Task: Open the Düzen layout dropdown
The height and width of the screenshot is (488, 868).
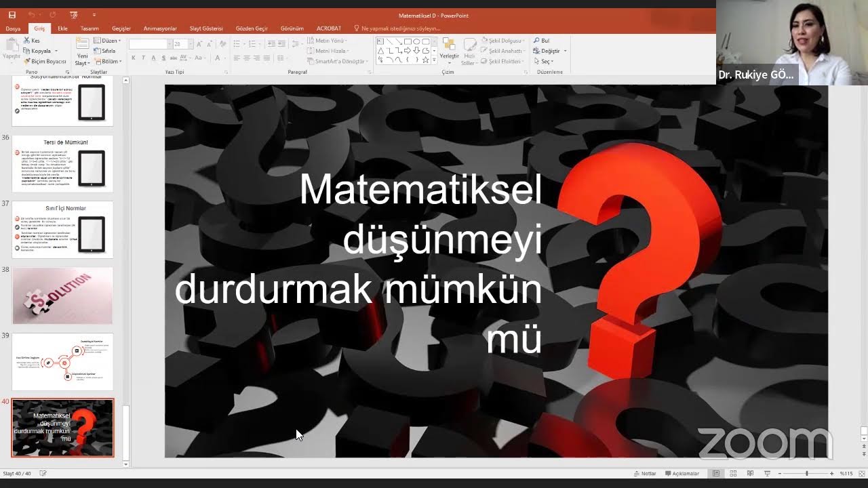Action: [107, 41]
